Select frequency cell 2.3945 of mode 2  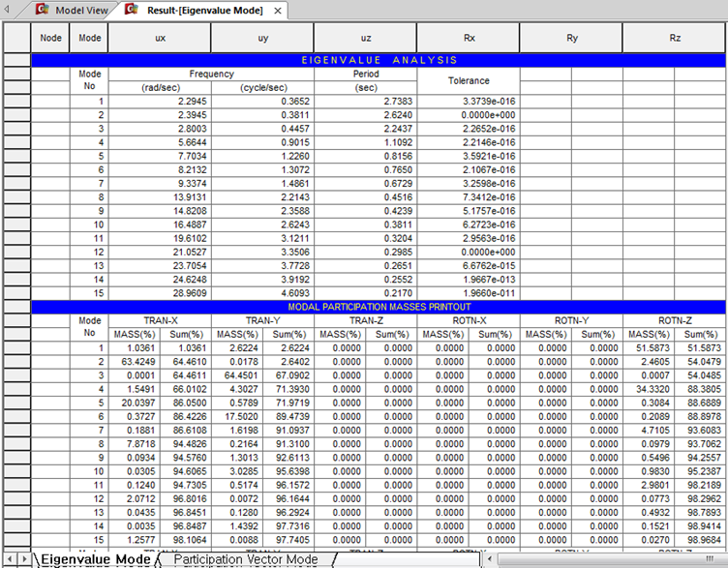[160, 115]
